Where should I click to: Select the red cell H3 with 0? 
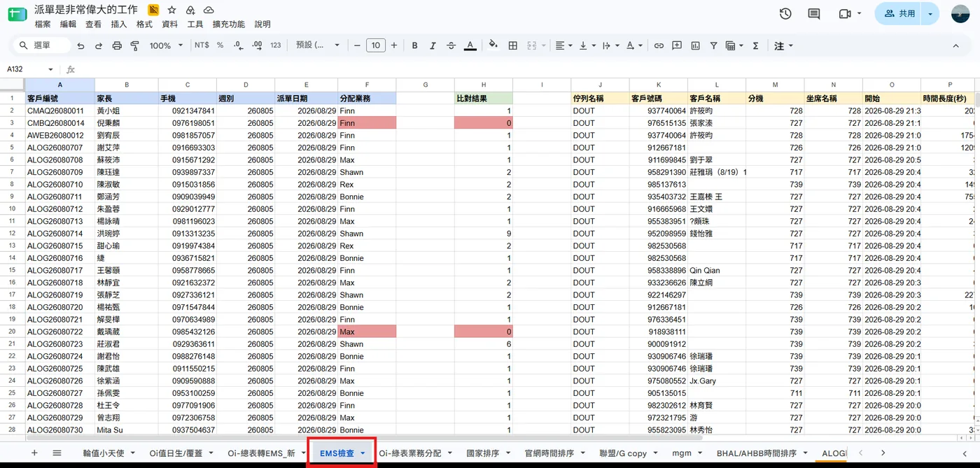(483, 123)
